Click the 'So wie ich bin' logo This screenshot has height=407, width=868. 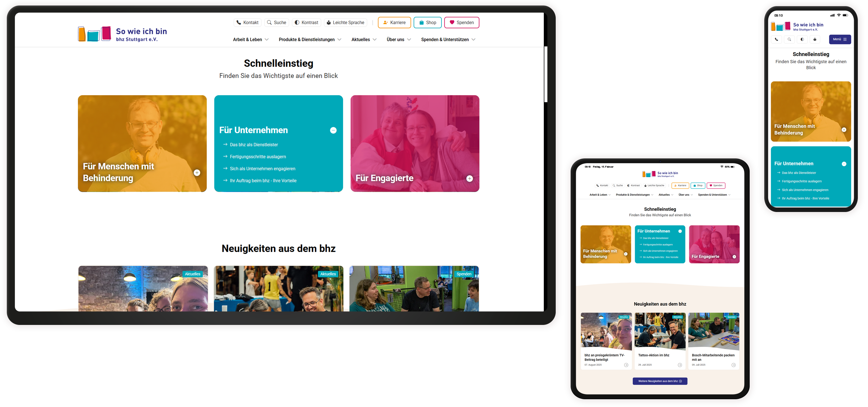pyautogui.click(x=122, y=34)
